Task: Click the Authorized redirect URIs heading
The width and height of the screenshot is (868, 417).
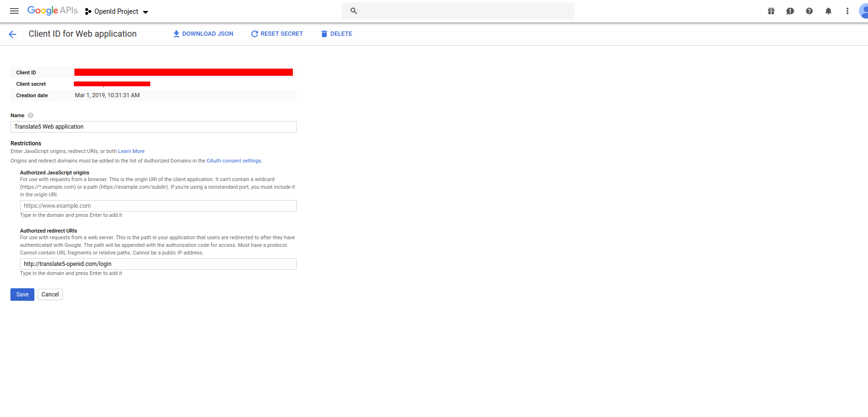Action: pos(49,231)
